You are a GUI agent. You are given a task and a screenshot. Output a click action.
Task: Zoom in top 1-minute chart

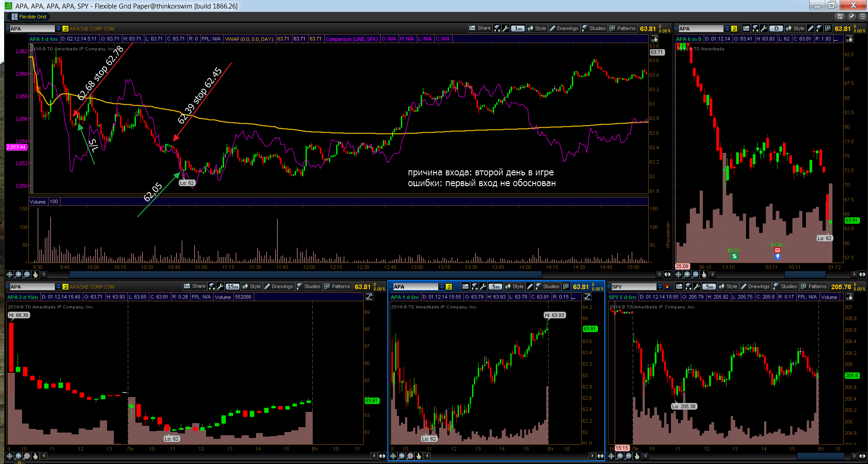click(18, 274)
